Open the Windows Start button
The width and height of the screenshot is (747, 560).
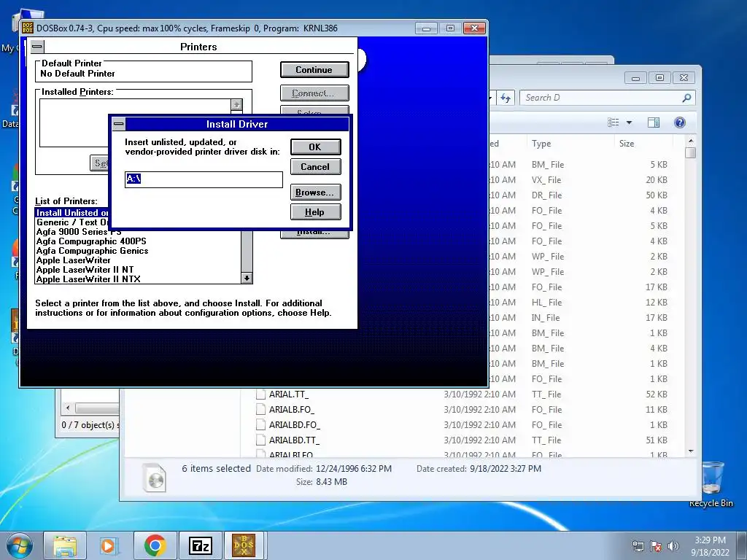point(19,545)
